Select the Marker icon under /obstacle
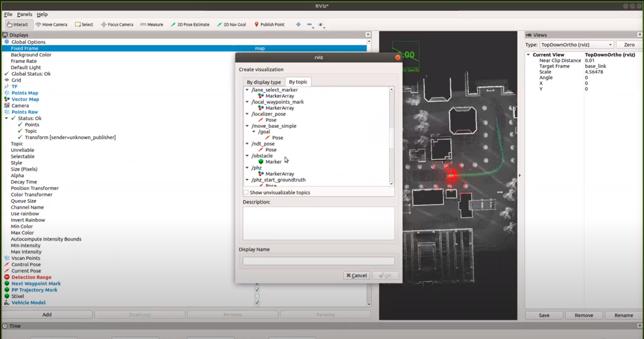 pyautogui.click(x=261, y=162)
